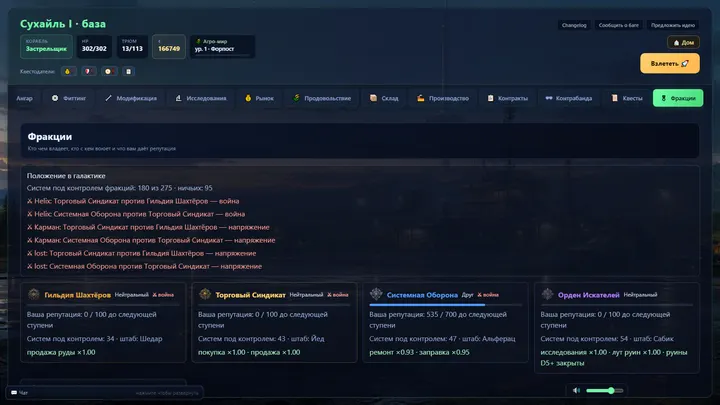This screenshot has width=720, height=405.
Task: Click the Систем под контролем фракций: 180 из 275 line
Action: [119, 188]
